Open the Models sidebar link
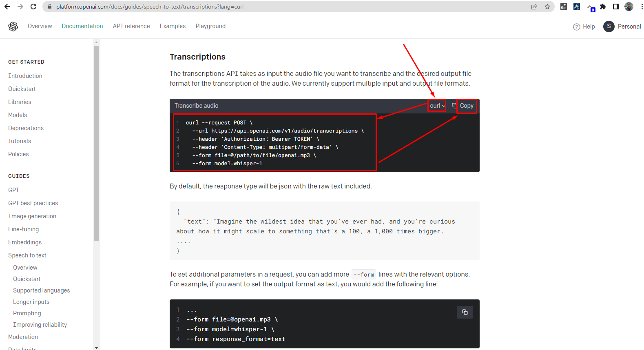The height and width of the screenshot is (350, 644). point(18,115)
